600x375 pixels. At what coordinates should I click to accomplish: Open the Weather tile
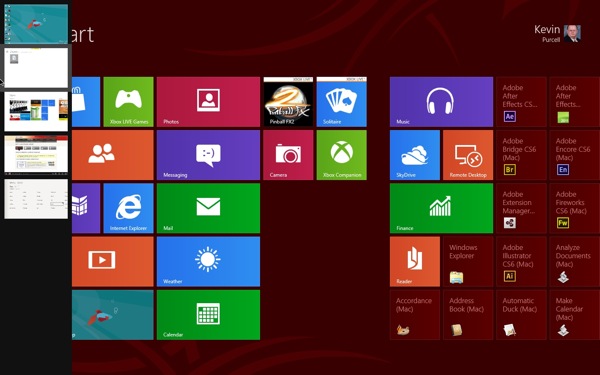click(x=208, y=261)
